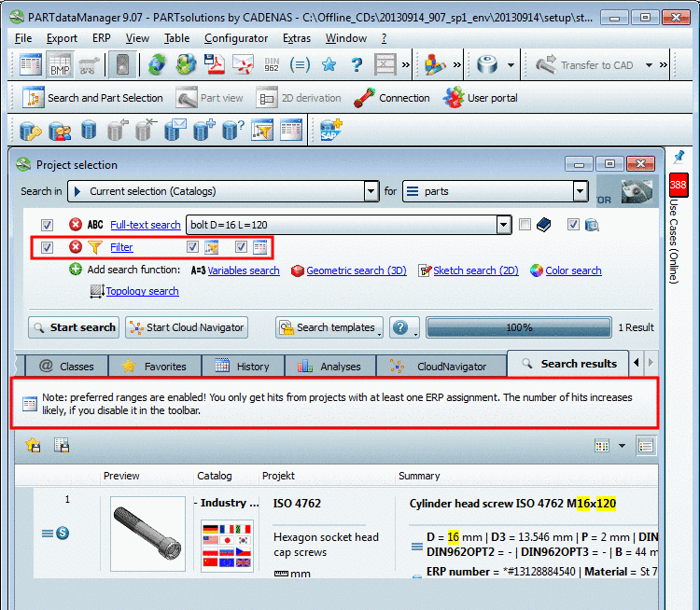700x610 pixels.
Task: Switch to the detailed list view icon
Action: 646,445
